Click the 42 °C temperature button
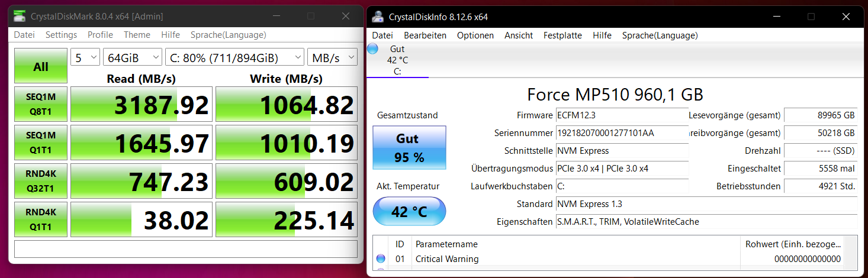 tap(409, 211)
